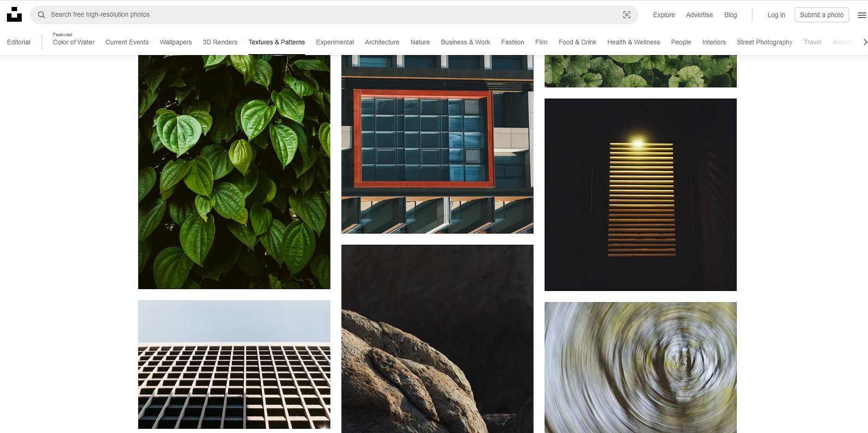Screen dimensions: 868x433
Task: Select the Wallpapers tab
Action: tap(176, 42)
